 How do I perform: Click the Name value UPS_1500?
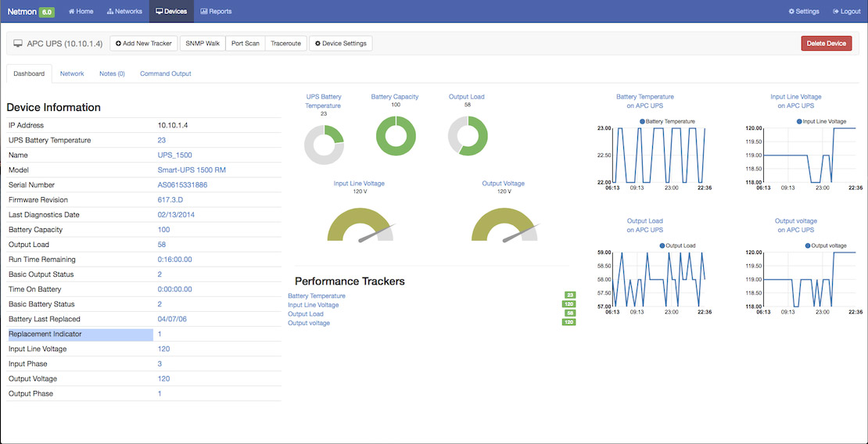tap(175, 156)
